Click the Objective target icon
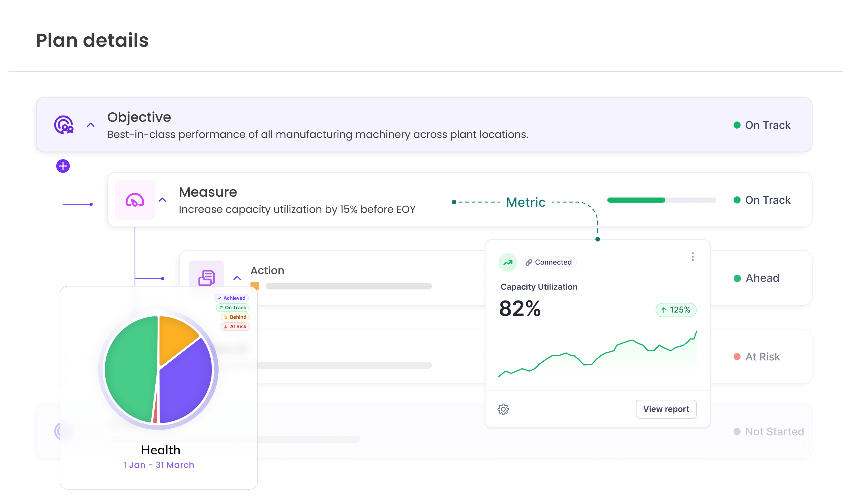Viewport: 856px width, 504px height. (64, 125)
